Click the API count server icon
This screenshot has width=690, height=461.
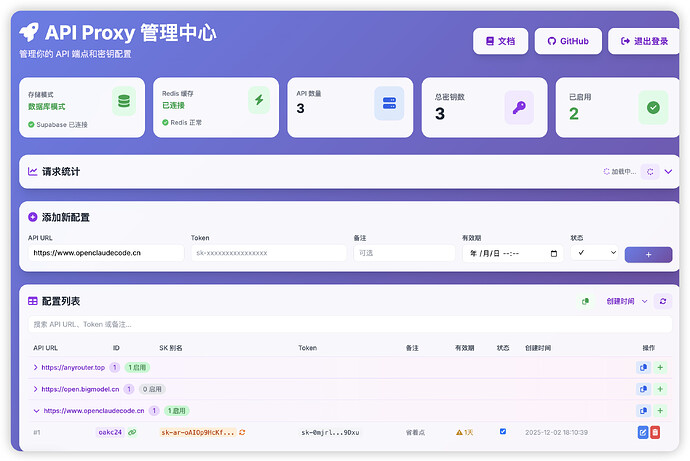(389, 103)
